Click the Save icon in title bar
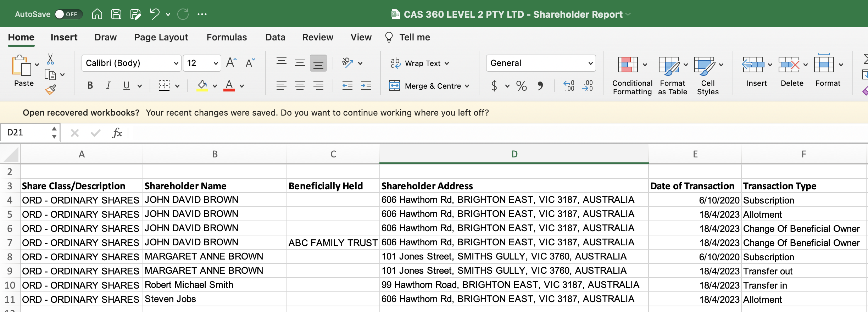 116,14
